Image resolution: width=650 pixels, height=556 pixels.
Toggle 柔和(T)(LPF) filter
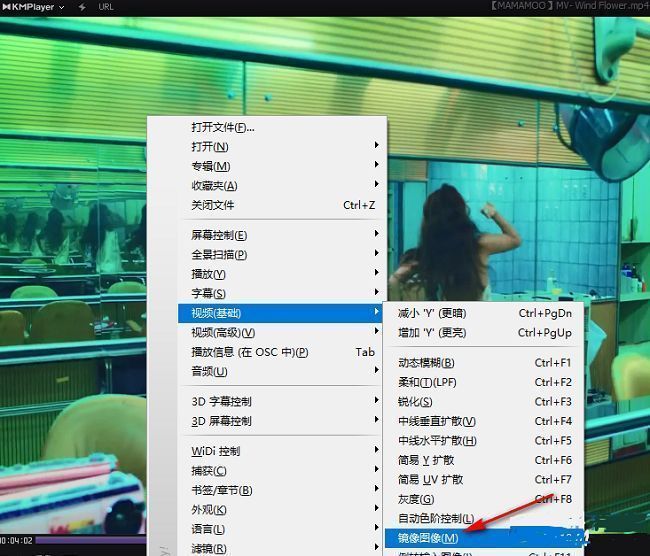tap(484, 383)
